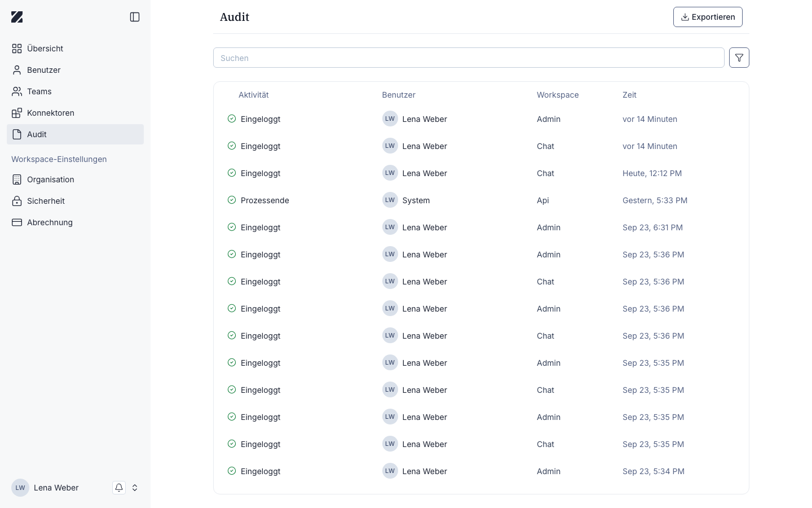Click the System user name
The image size is (812, 508).
coord(416,200)
